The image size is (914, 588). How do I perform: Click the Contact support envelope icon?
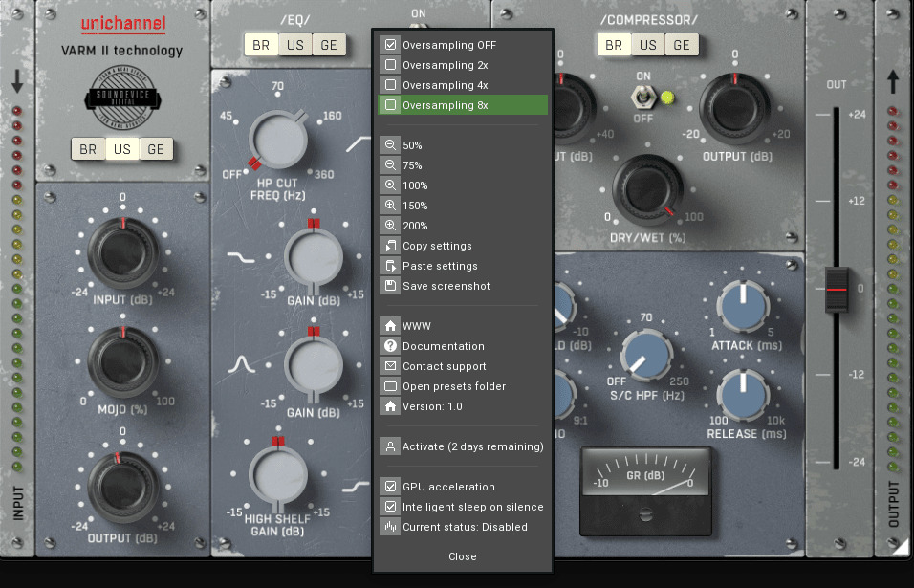point(389,366)
